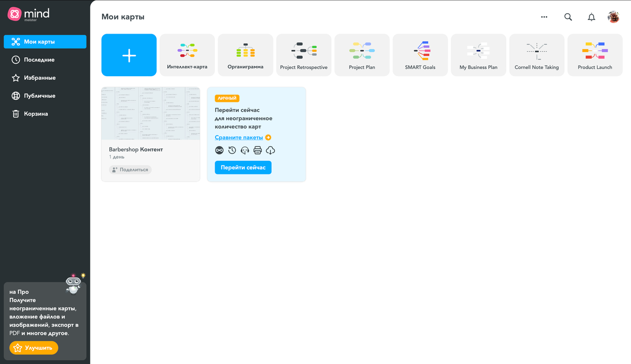The height and width of the screenshot is (364, 631).
Task: Click the support headset icon
Action: click(x=245, y=150)
